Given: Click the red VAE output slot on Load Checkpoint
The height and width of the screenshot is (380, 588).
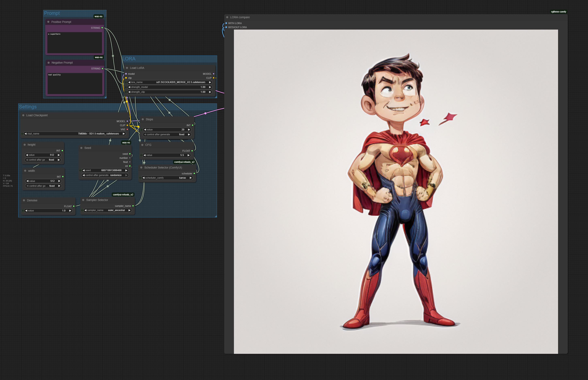Looking at the screenshot, I should pos(127,129).
